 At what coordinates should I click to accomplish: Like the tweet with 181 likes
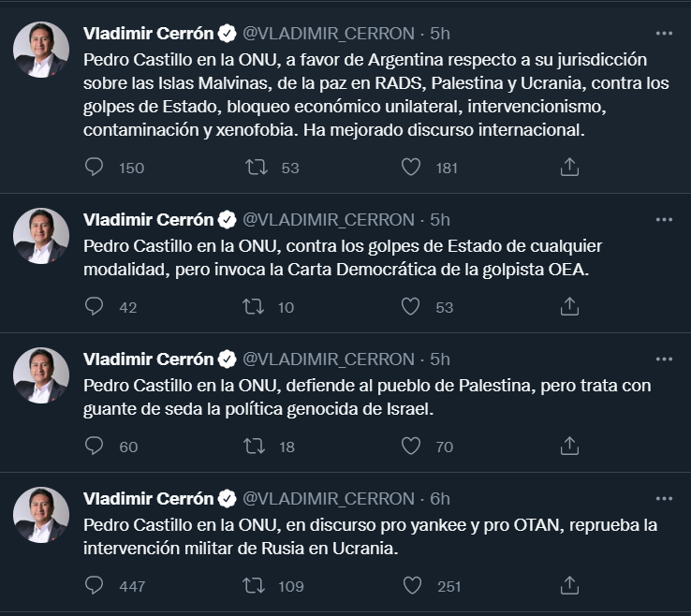tap(410, 168)
